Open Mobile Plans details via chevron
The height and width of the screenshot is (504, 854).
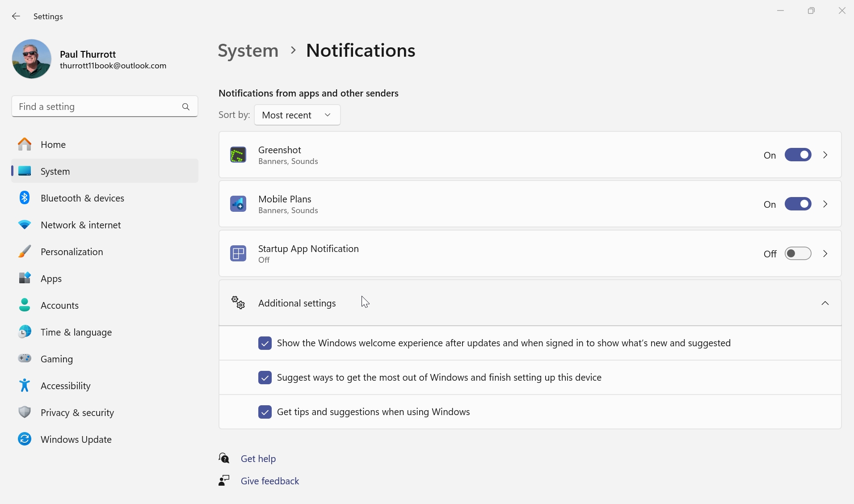[825, 204]
